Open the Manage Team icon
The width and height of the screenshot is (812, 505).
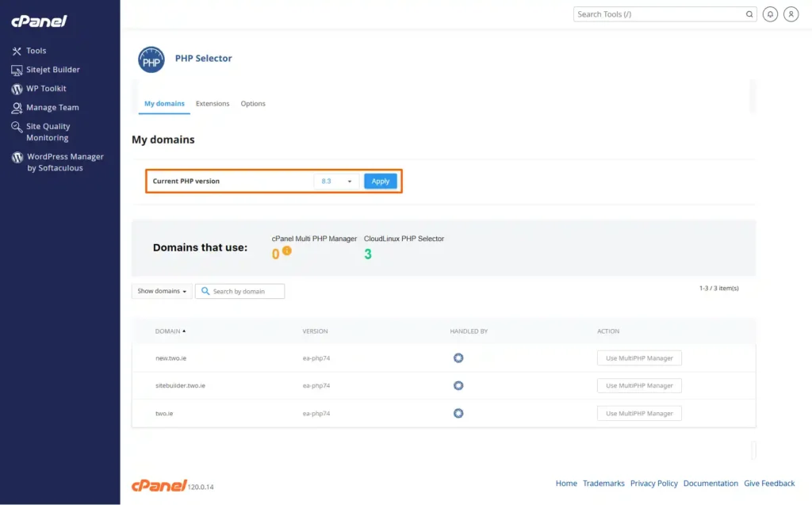[x=17, y=108]
